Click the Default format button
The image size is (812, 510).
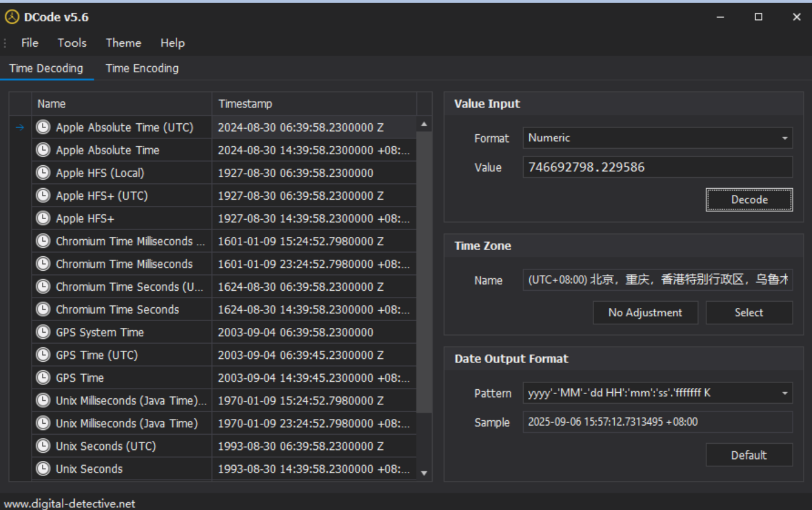click(x=749, y=455)
